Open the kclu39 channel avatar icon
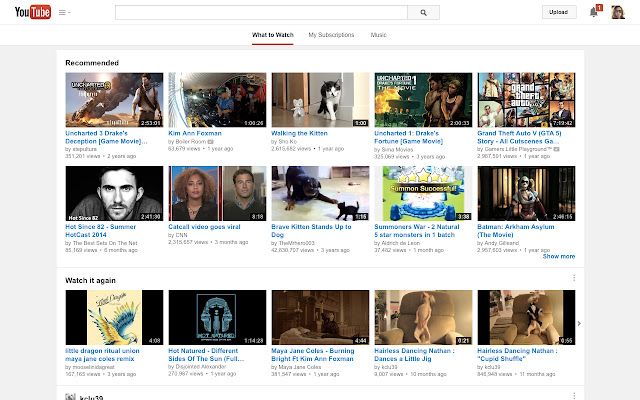Image resolution: width=640 pixels, height=400 pixels. [70, 397]
